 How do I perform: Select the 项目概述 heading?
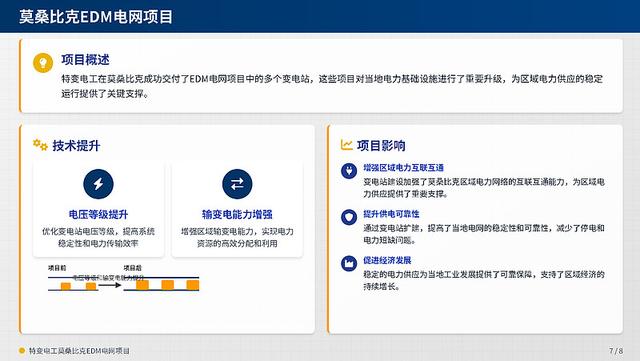point(85,60)
